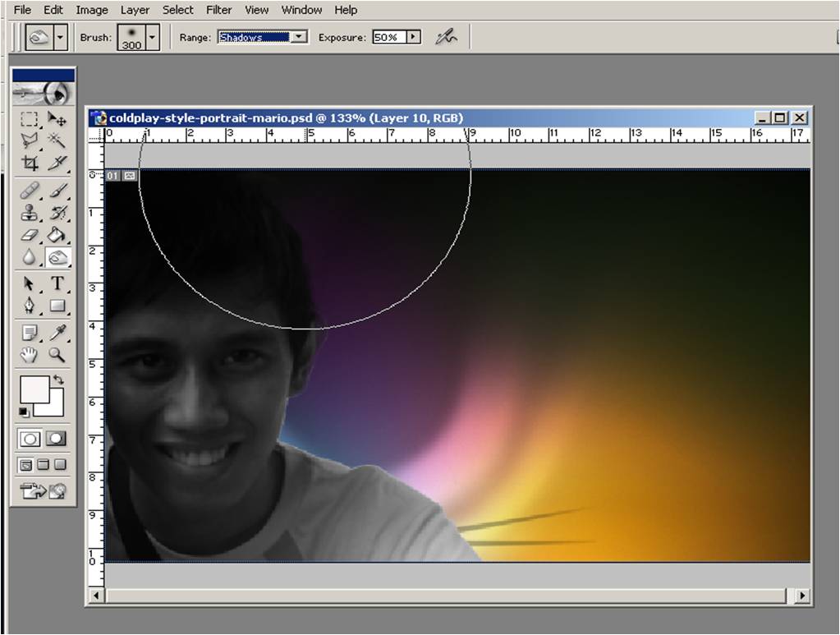This screenshot has height=635, width=840.
Task: Open the Range dropdown showing Shadows
Action: (299, 37)
